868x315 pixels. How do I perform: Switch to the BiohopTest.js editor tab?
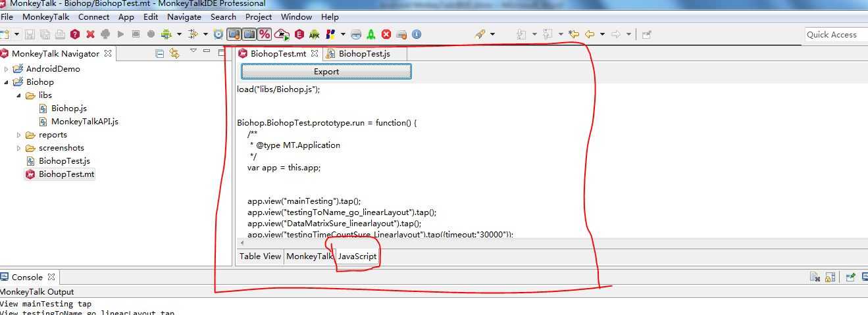(x=364, y=53)
